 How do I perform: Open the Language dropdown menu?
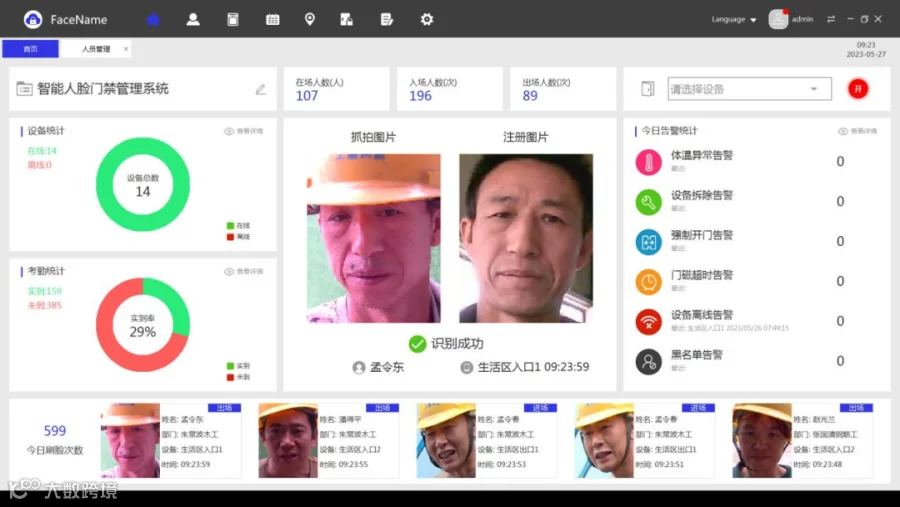click(x=734, y=20)
